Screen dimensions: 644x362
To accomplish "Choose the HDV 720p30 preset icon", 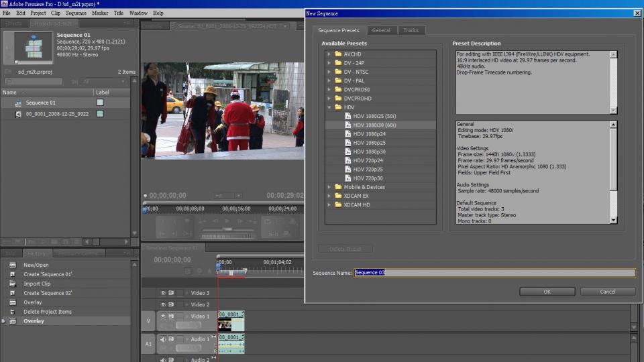I will tap(347, 178).
